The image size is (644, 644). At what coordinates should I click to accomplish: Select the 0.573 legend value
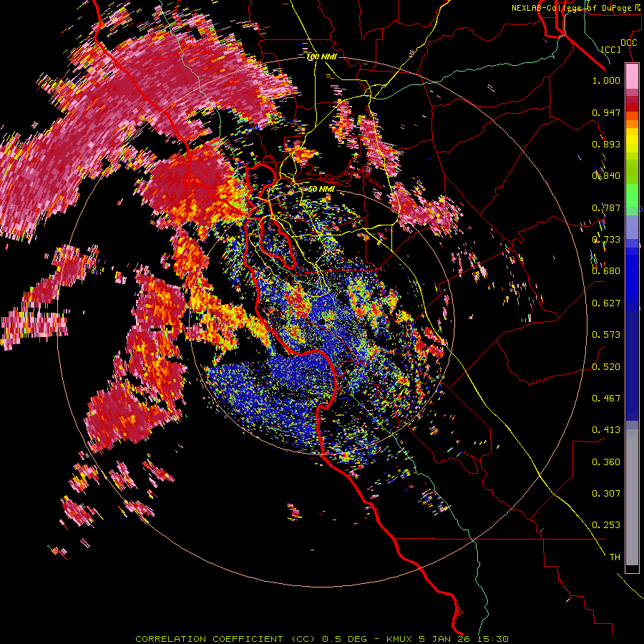pyautogui.click(x=606, y=335)
